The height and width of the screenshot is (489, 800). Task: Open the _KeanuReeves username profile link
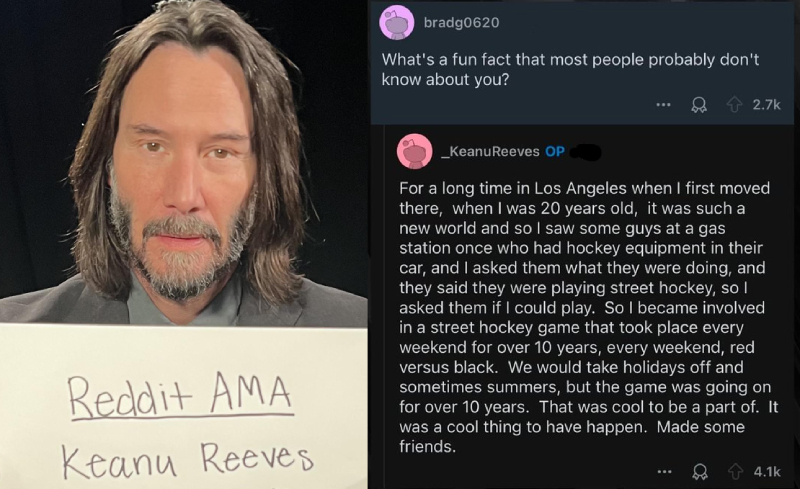click(x=490, y=152)
